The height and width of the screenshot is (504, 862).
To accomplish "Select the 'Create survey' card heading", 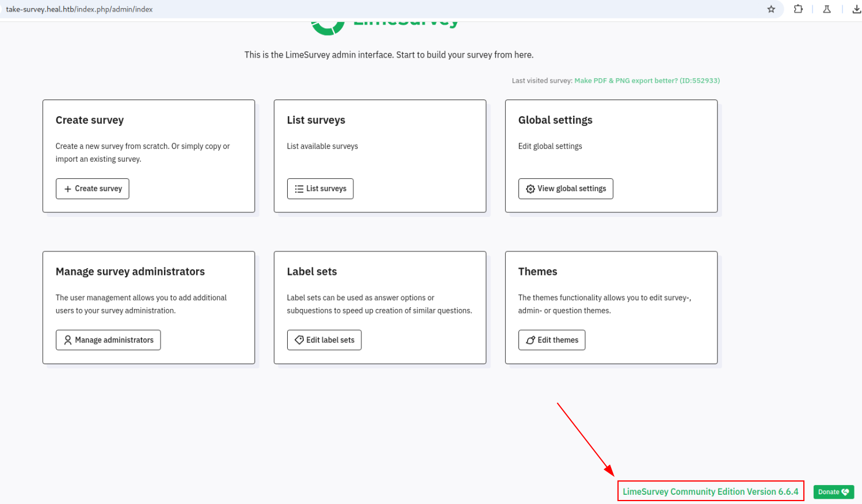I will [90, 120].
